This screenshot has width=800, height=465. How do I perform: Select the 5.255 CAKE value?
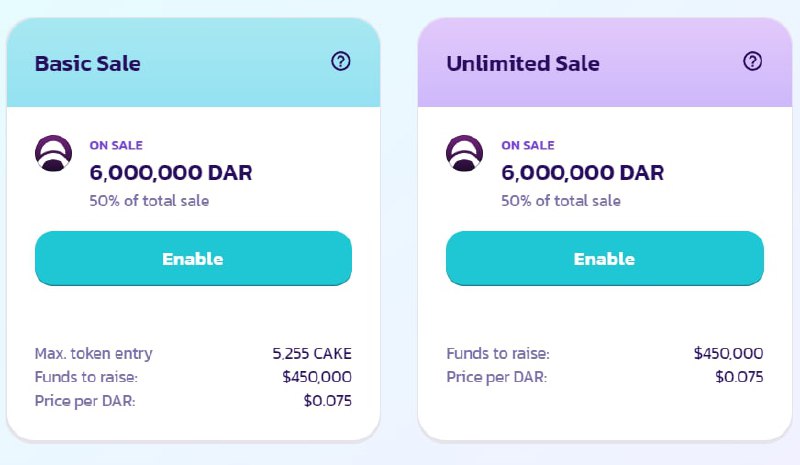(x=312, y=353)
